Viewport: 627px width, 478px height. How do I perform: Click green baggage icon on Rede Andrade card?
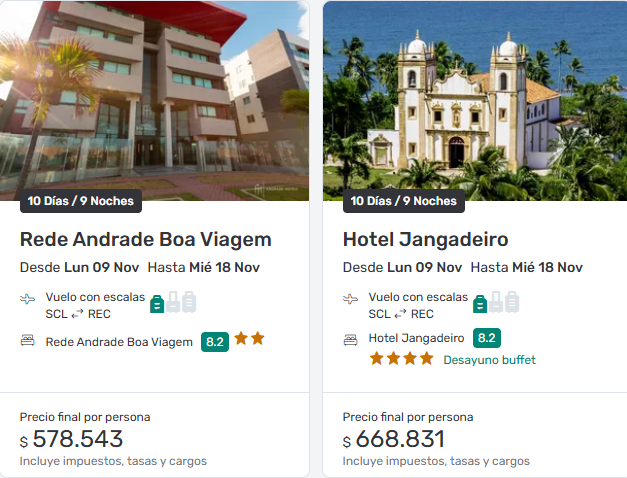[x=157, y=302]
